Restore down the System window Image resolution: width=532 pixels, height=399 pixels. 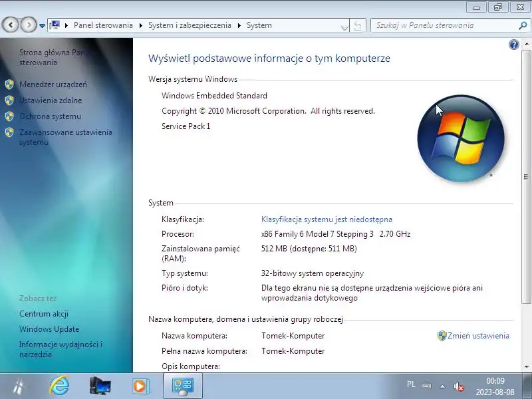(x=497, y=7)
